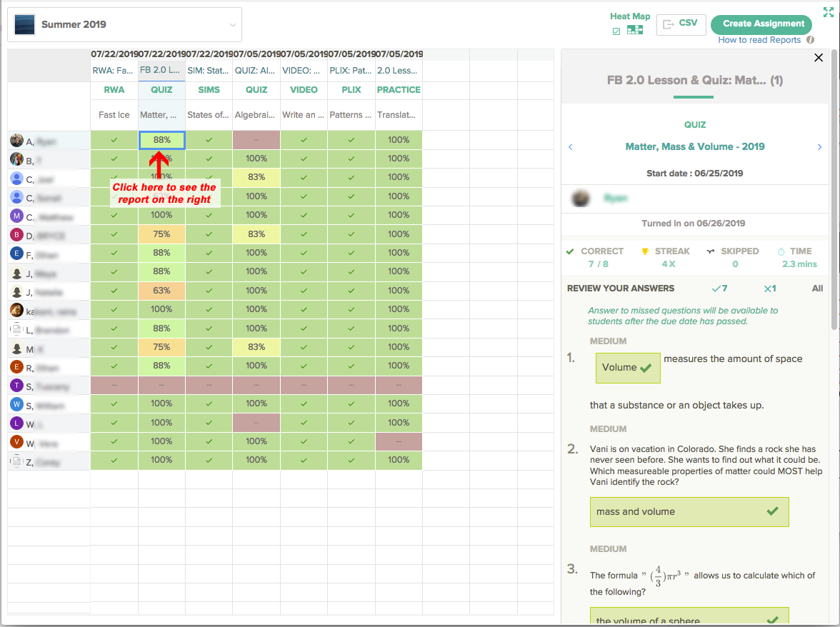This screenshot has width=840, height=627.
Task: Select the PLIX column header
Action: click(x=351, y=90)
